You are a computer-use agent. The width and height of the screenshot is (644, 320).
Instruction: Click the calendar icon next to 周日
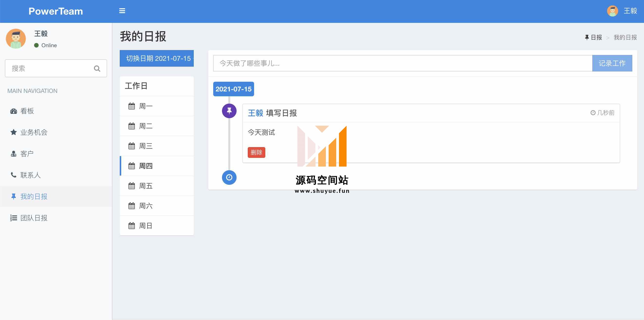pyautogui.click(x=131, y=226)
